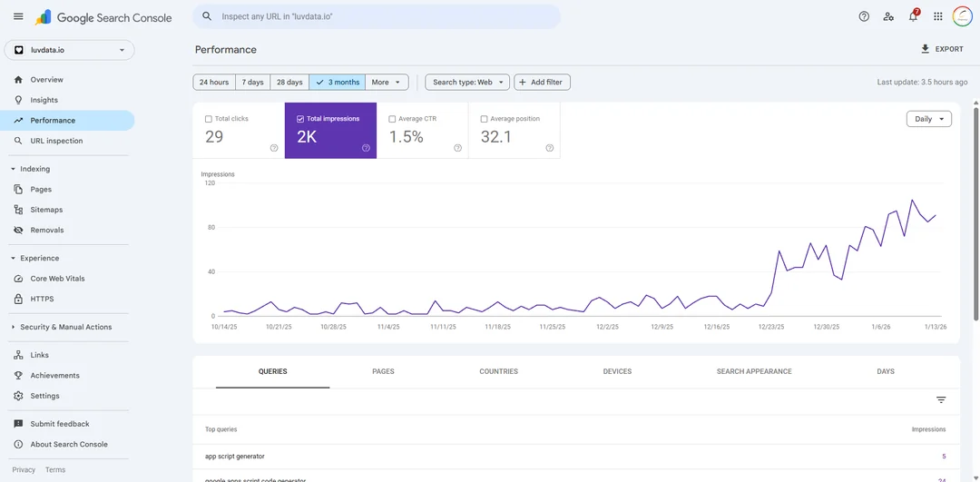Screen dimensions: 980x482
Task: Click the Add filter button
Action: [x=542, y=82]
